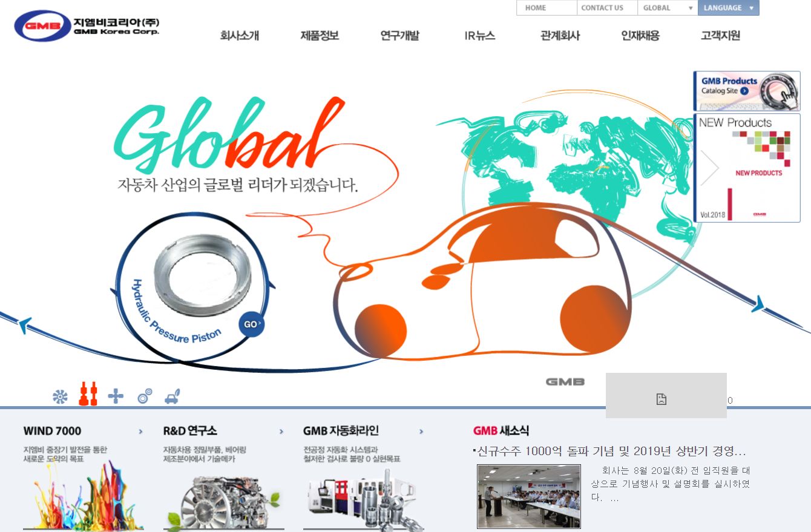Click the news summary text 회사는 8월 20일
The width and height of the screenshot is (811, 532).
(x=671, y=484)
